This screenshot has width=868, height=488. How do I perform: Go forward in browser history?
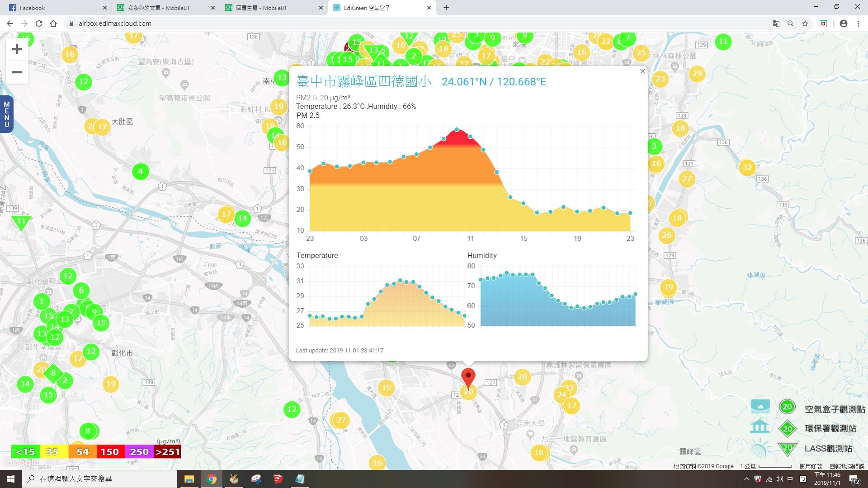[x=24, y=23]
